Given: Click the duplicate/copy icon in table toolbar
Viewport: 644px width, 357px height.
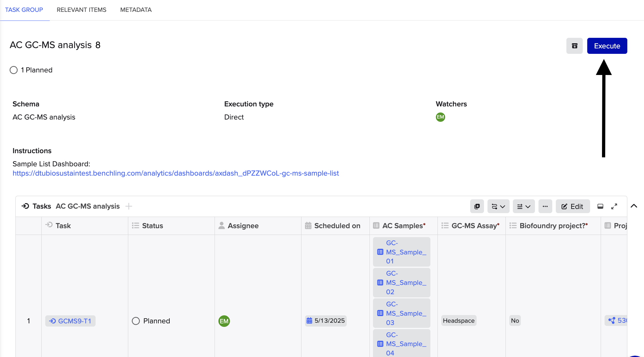Looking at the screenshot, I should point(477,206).
